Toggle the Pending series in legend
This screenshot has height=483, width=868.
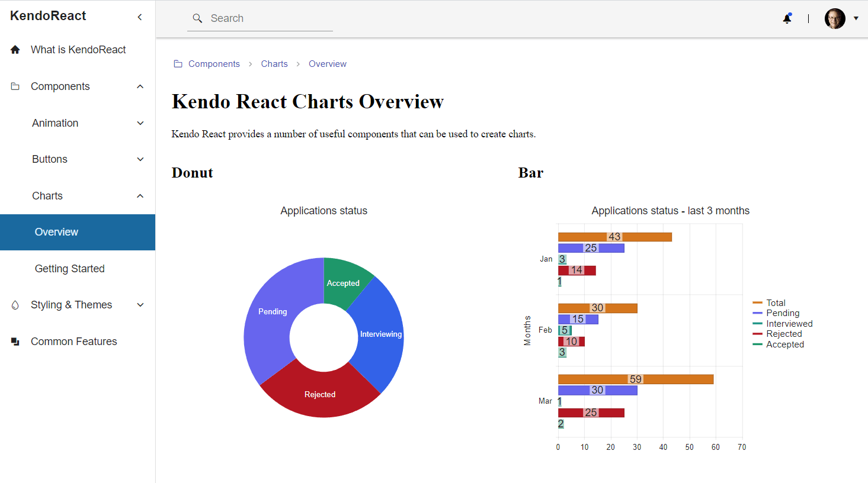776,313
